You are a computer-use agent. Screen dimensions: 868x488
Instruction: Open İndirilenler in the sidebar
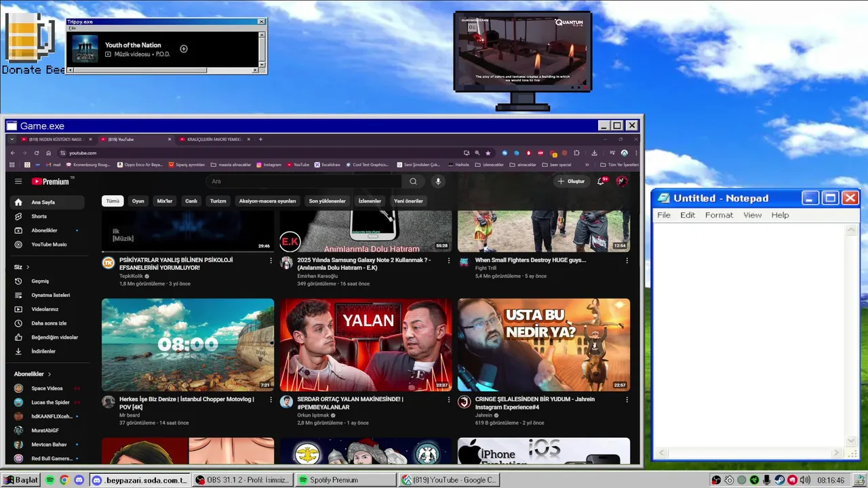pyautogui.click(x=46, y=352)
